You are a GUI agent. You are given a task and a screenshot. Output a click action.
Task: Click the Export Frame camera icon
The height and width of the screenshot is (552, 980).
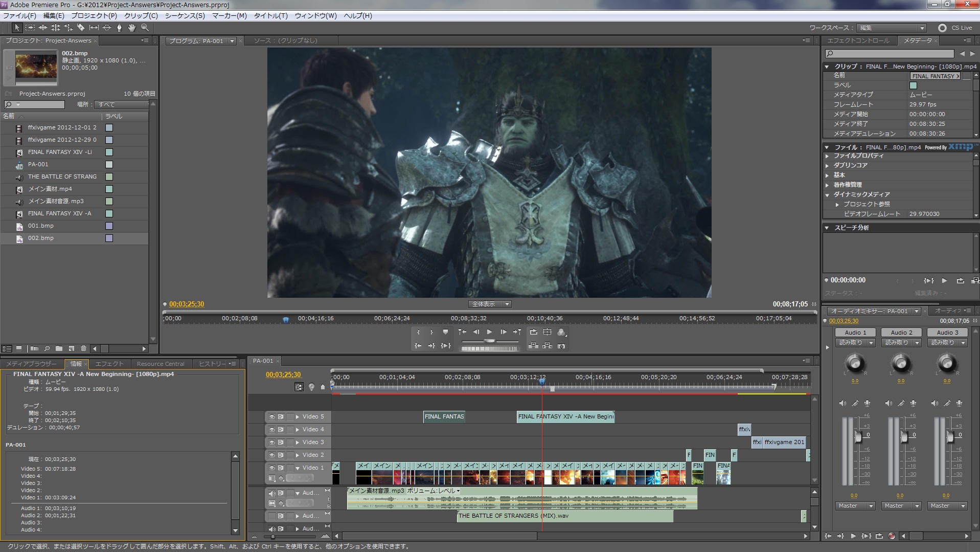click(x=561, y=346)
